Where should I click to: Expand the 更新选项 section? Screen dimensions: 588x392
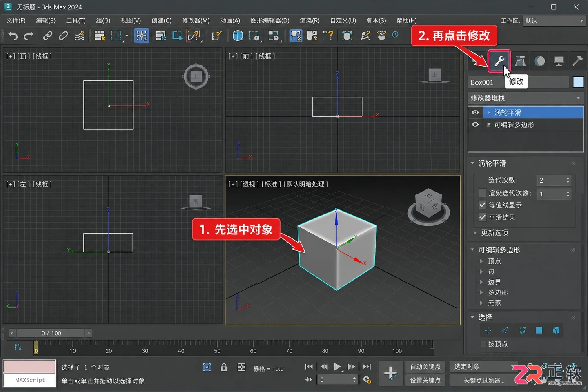pos(475,233)
